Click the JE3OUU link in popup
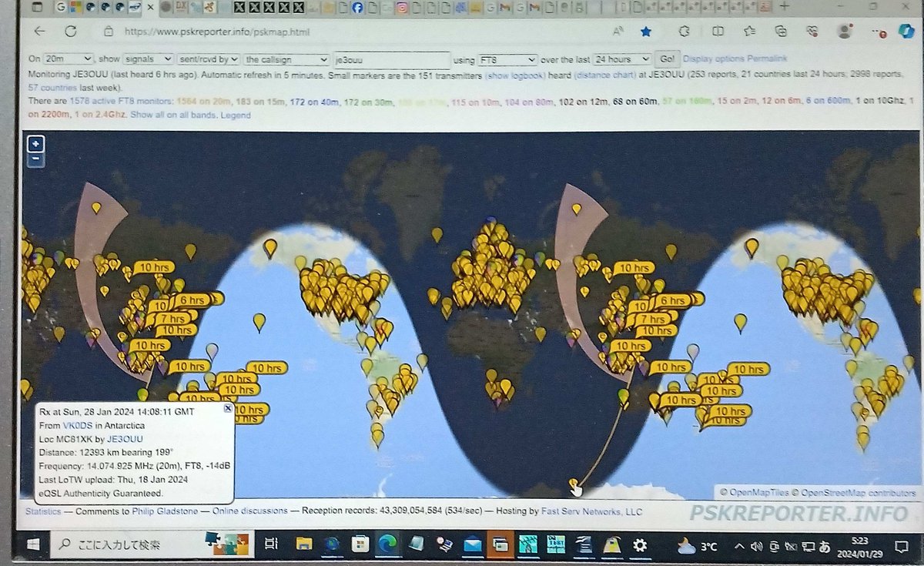924x566 pixels. pyautogui.click(x=125, y=439)
